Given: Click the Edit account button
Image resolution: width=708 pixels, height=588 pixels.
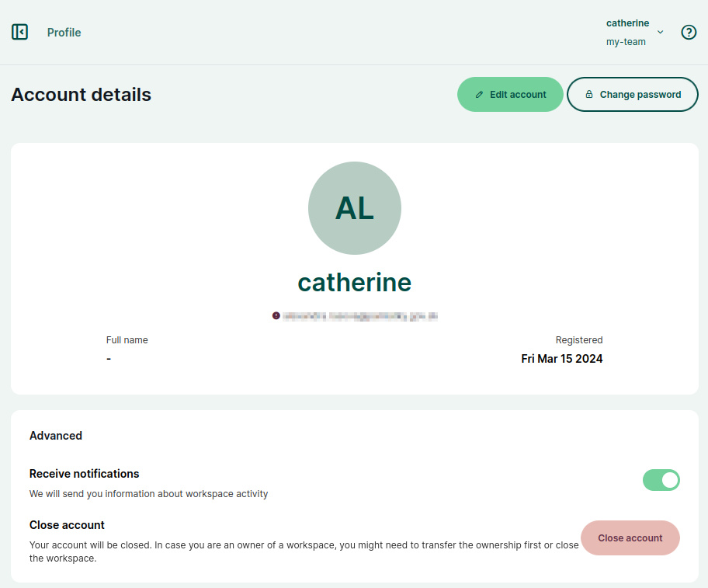Looking at the screenshot, I should [x=510, y=95].
